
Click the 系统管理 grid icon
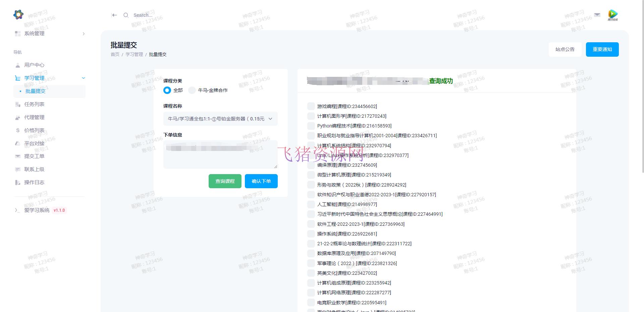18,34
